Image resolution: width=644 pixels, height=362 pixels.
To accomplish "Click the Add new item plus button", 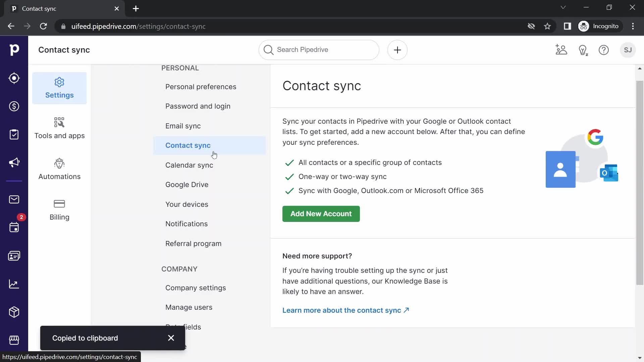I will click(397, 50).
